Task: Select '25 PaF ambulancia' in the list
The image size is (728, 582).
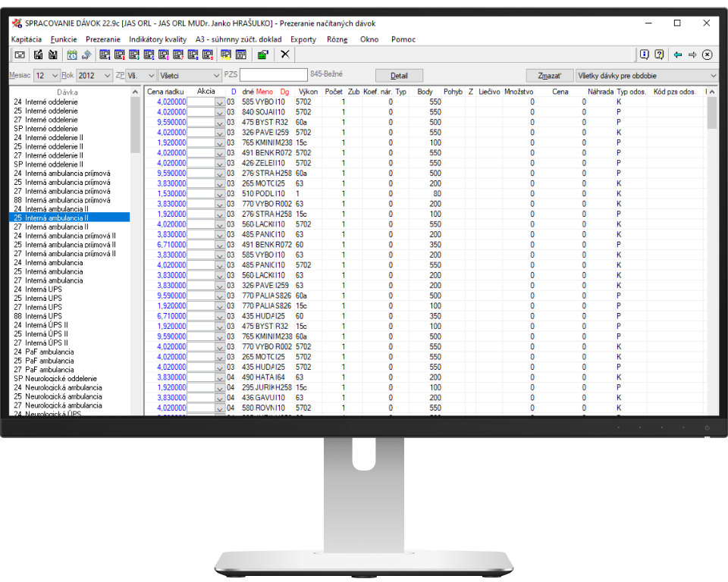Action: click(x=70, y=361)
